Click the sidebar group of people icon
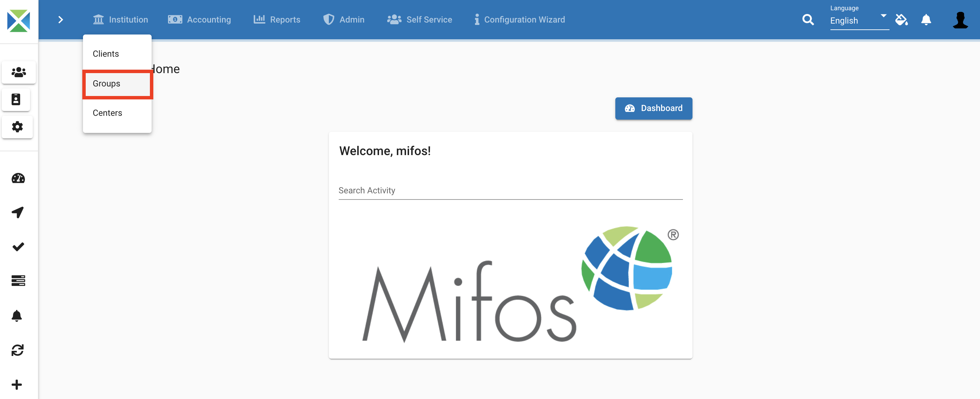Screen dimensions: 980x399 click(19, 72)
